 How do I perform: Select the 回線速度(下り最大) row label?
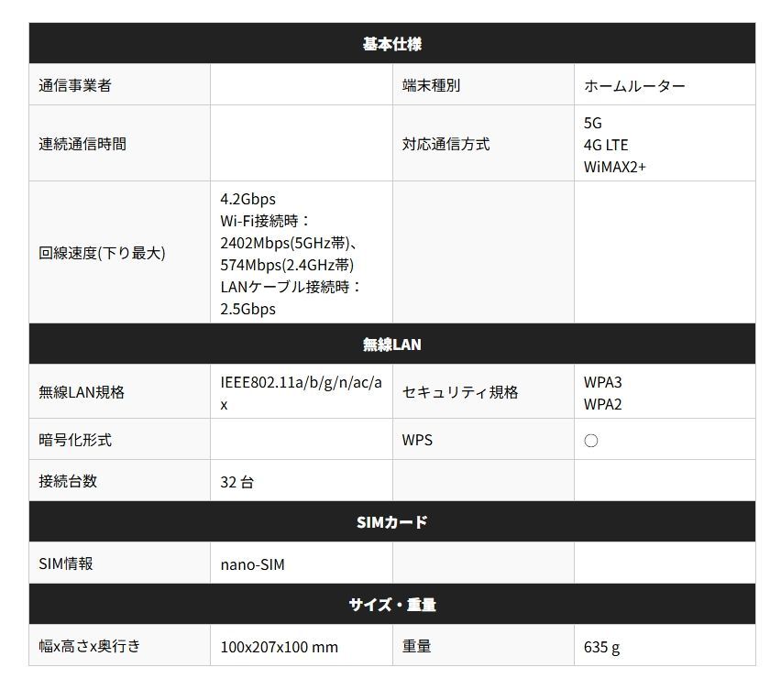[x=89, y=253]
